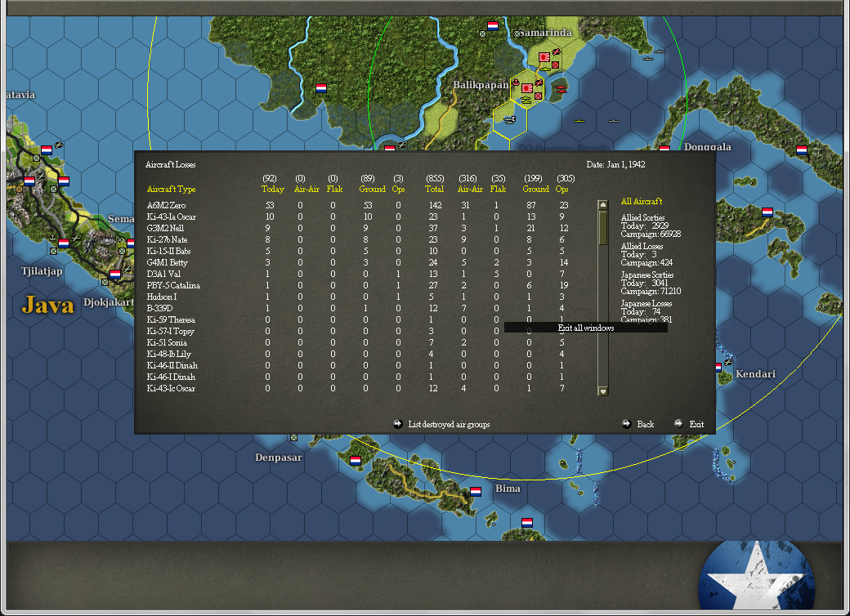Click the Japanese rising sun base icon at Balikpapan
Screen dimensions: 850x616
click(527, 87)
